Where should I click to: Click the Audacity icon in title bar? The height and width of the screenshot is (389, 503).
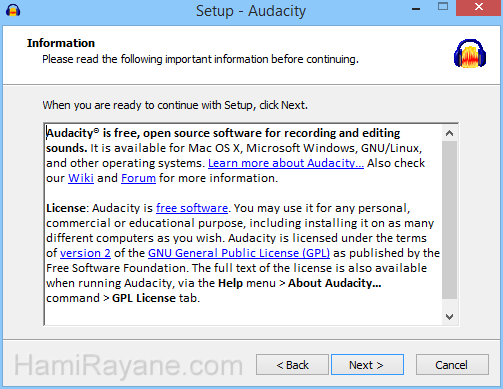13,10
